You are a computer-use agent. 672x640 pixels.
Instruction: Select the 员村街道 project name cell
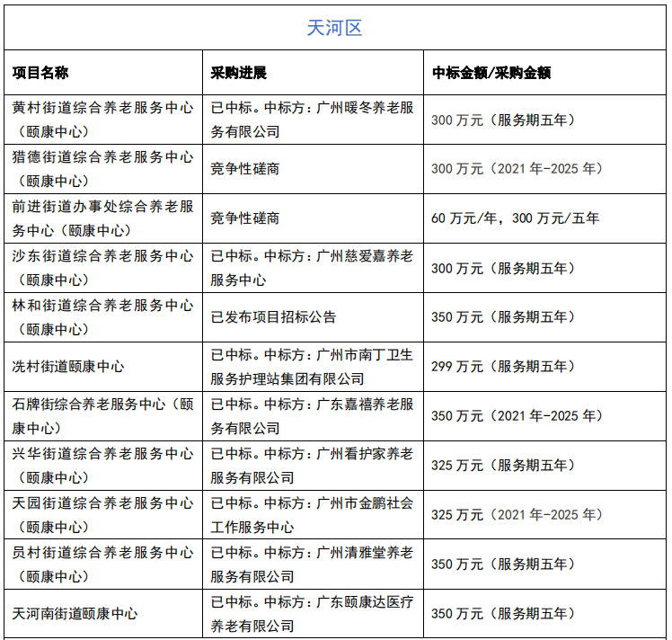click(102, 564)
